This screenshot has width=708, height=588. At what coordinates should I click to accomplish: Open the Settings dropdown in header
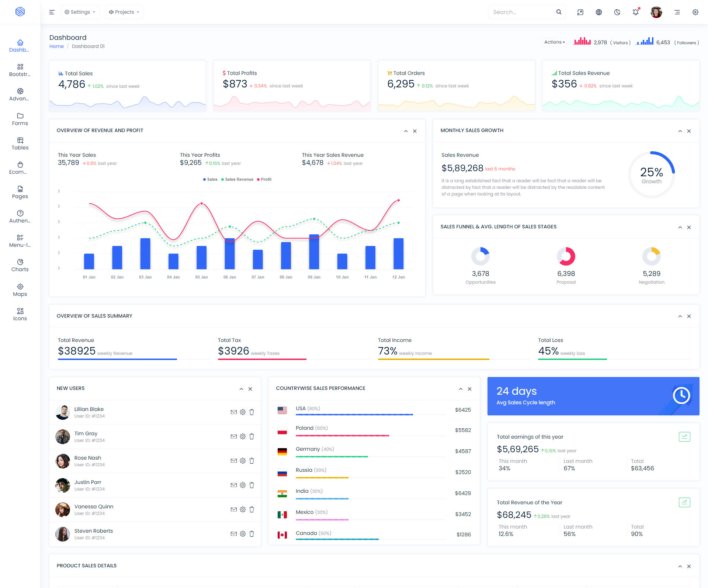80,12
